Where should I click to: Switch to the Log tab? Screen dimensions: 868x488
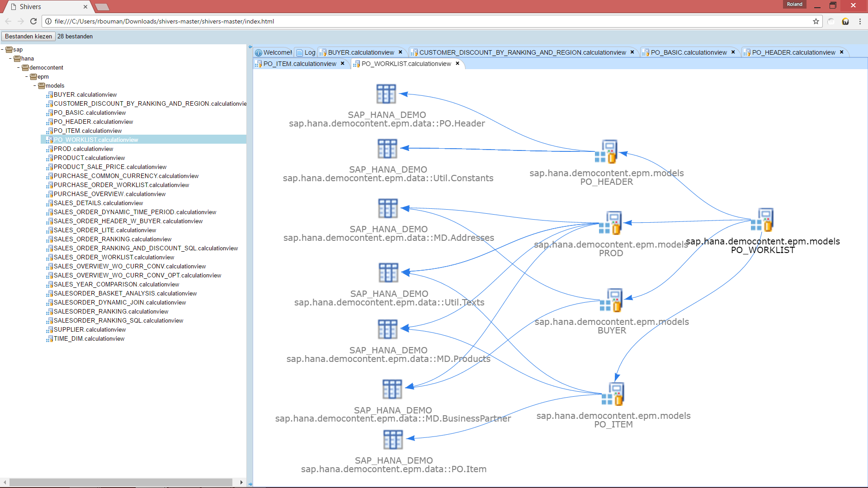310,52
